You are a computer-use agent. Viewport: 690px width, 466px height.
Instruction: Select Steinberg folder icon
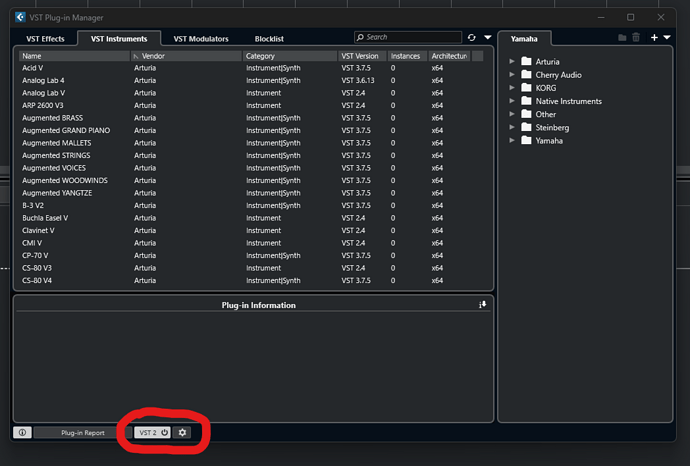point(526,127)
